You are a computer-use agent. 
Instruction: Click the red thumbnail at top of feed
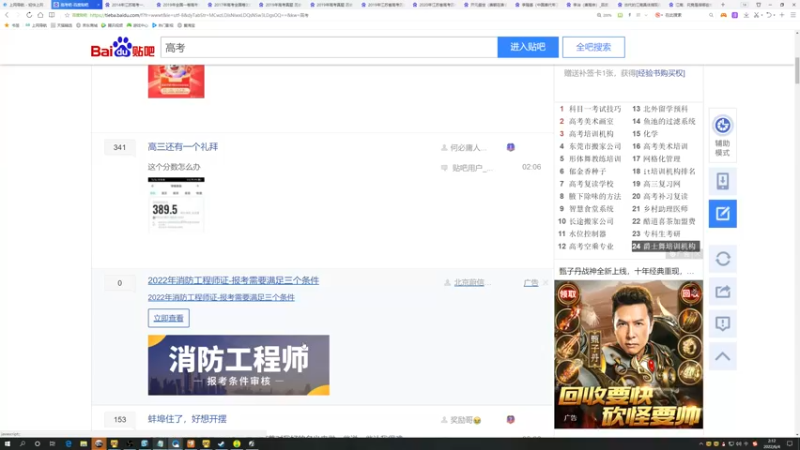[176, 81]
